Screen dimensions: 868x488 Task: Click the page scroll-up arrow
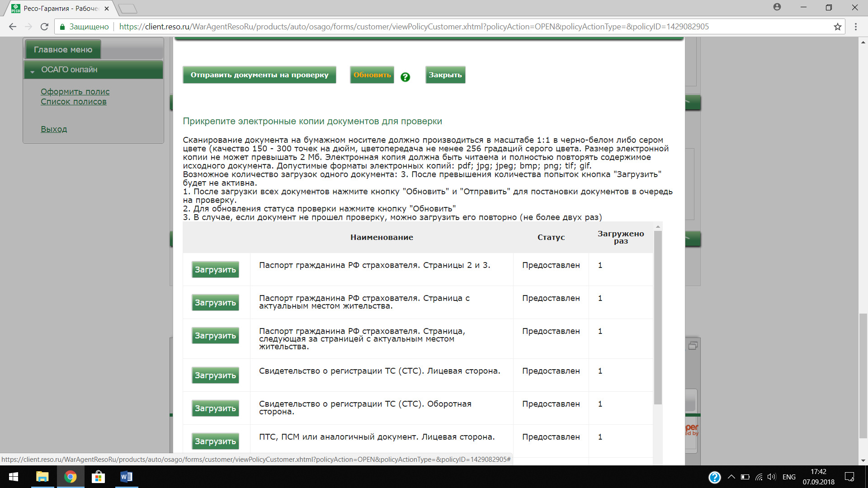click(x=863, y=42)
